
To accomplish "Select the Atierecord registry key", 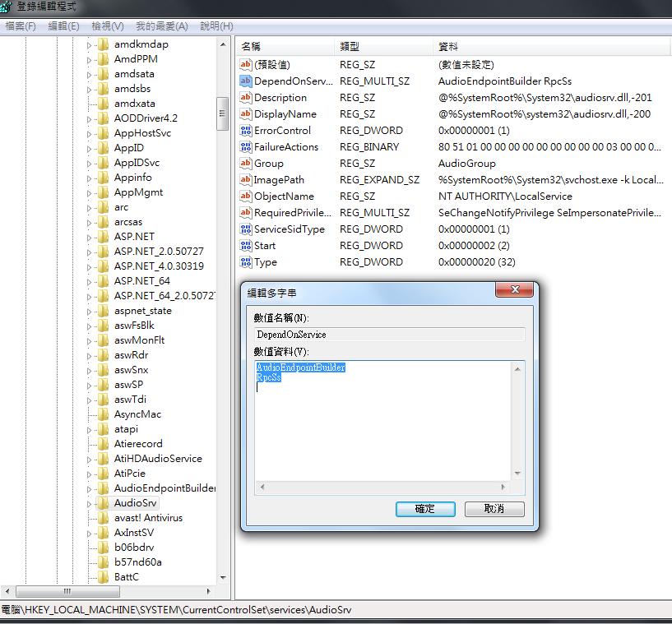I will click(138, 444).
